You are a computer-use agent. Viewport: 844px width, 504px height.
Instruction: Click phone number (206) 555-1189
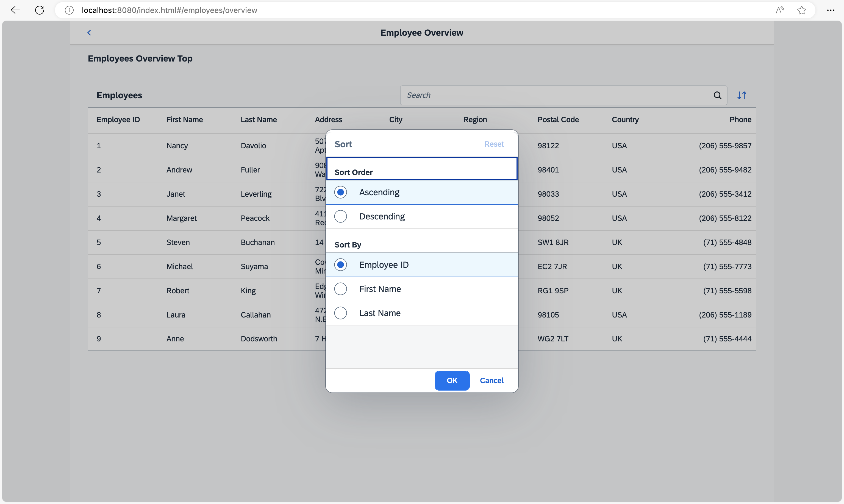click(725, 315)
